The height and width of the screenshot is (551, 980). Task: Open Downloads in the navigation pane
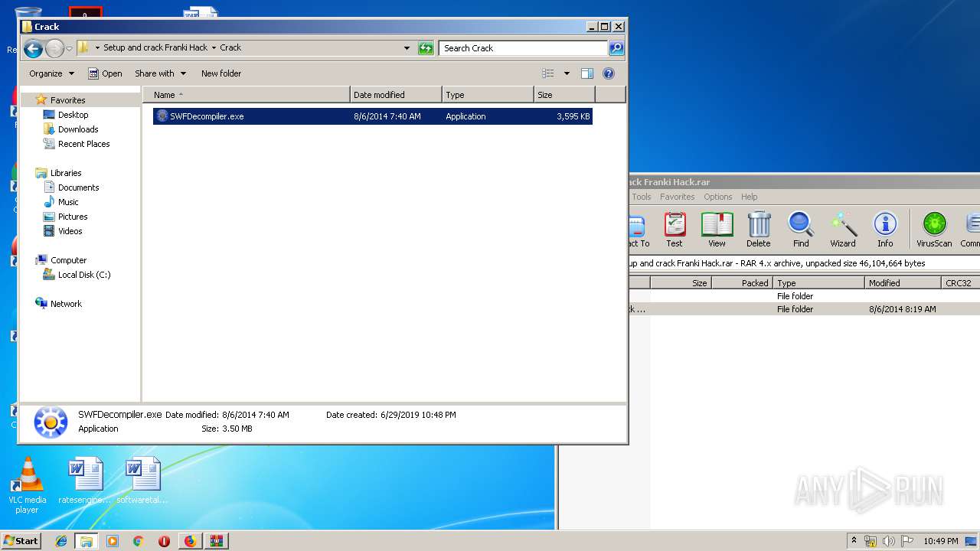(78, 129)
